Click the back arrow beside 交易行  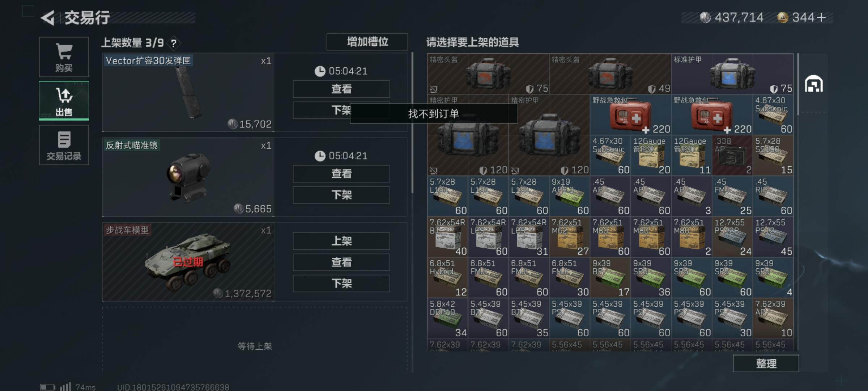pyautogui.click(x=47, y=18)
